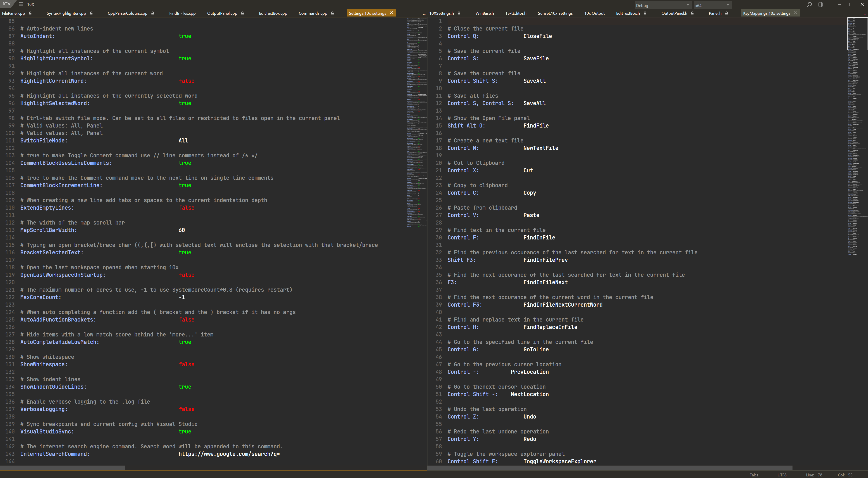Switch to the Panel.h tab
The width and height of the screenshot is (868, 478).
(715, 13)
